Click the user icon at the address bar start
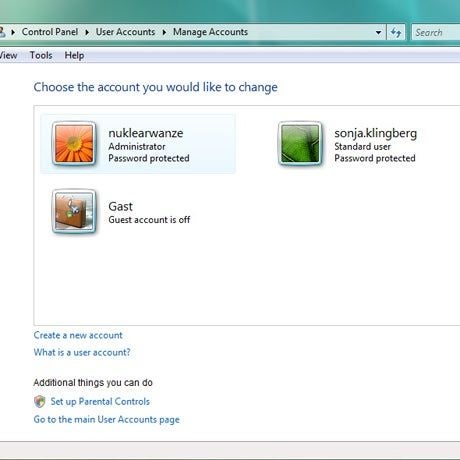Viewport: 460px width, 460px height. coord(2,32)
